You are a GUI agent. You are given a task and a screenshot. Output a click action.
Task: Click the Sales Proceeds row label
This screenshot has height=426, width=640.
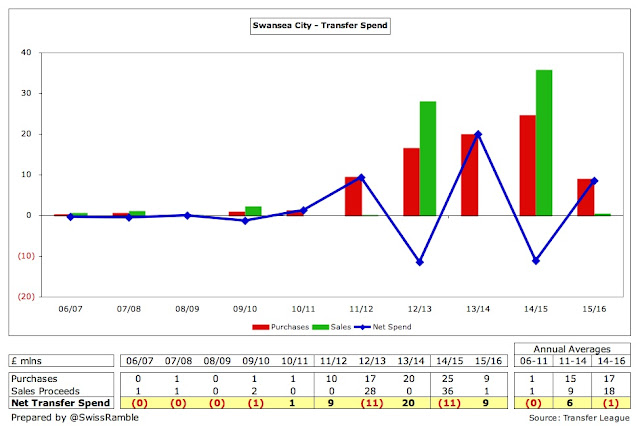45,391
